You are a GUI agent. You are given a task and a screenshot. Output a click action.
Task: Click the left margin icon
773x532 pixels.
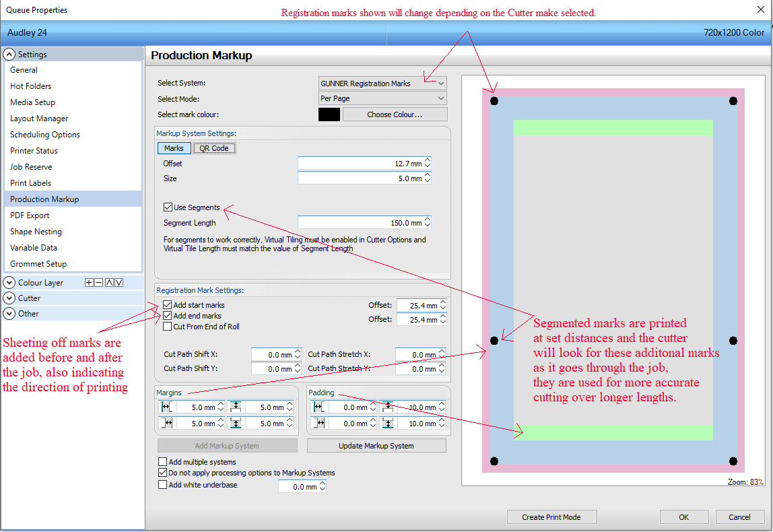click(x=166, y=407)
